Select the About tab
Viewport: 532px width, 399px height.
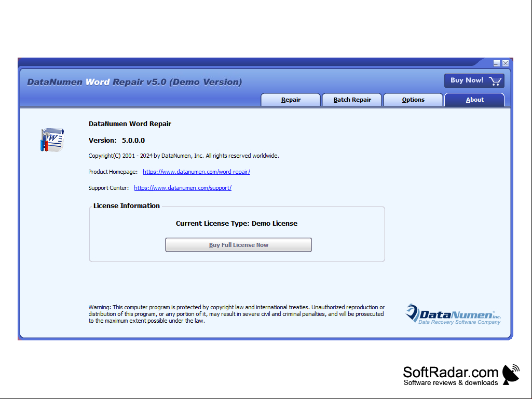pos(474,100)
